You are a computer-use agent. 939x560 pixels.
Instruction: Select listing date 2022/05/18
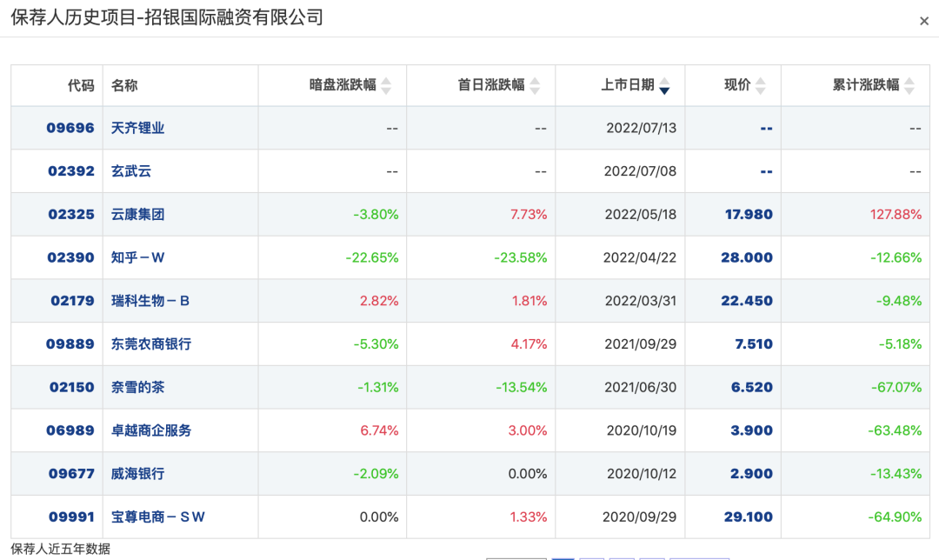pos(641,215)
